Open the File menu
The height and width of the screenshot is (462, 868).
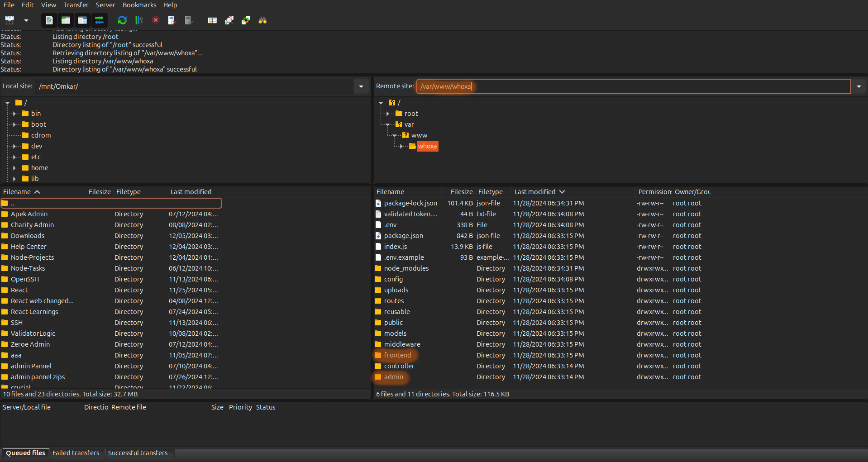[x=9, y=5]
